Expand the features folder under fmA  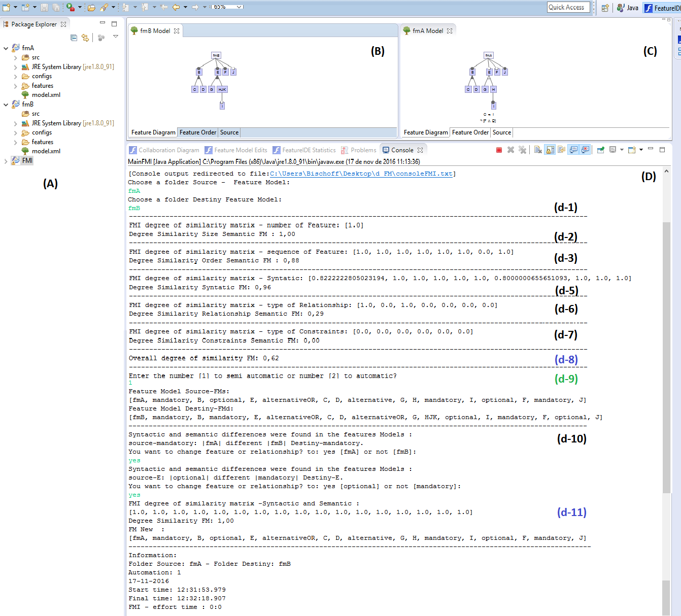tap(15, 86)
